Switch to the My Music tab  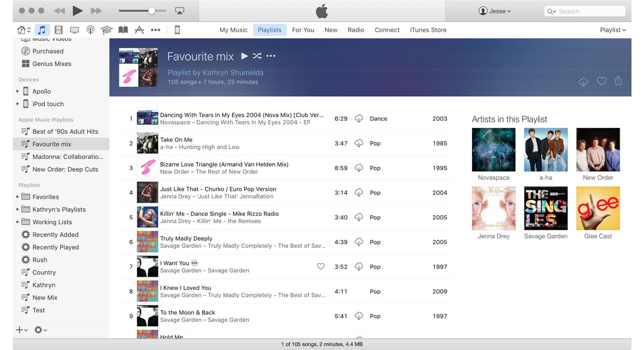point(234,30)
